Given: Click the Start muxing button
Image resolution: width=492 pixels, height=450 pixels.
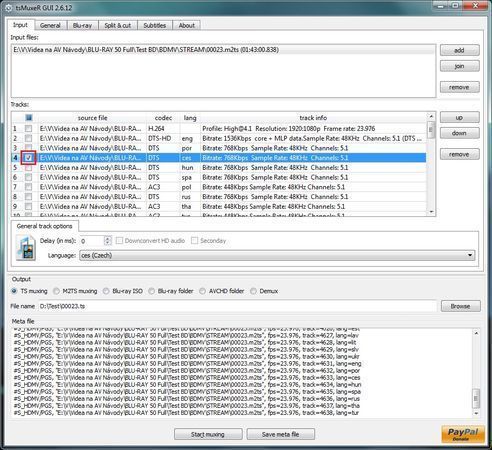Looking at the screenshot, I should click(x=208, y=434).
